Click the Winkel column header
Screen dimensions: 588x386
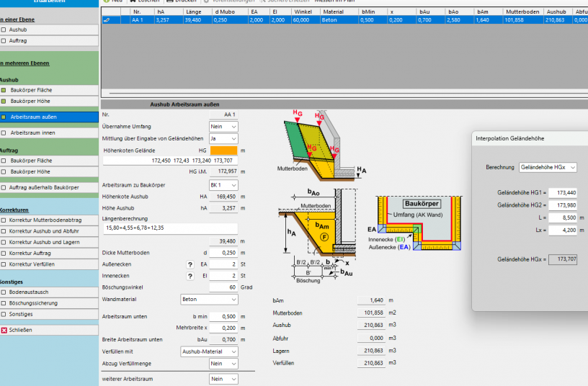coord(306,12)
